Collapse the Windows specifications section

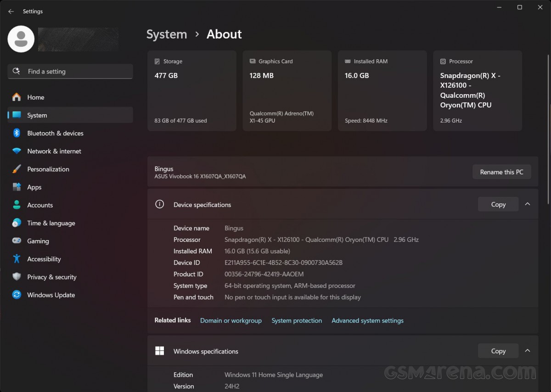coord(528,351)
